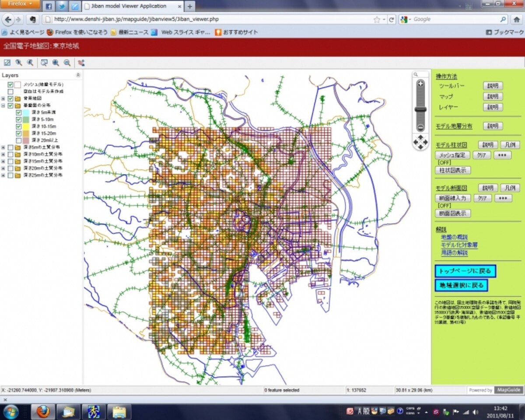Click the map zoom slider handle
The height and width of the screenshot is (420, 525).
pyautogui.click(x=420, y=109)
